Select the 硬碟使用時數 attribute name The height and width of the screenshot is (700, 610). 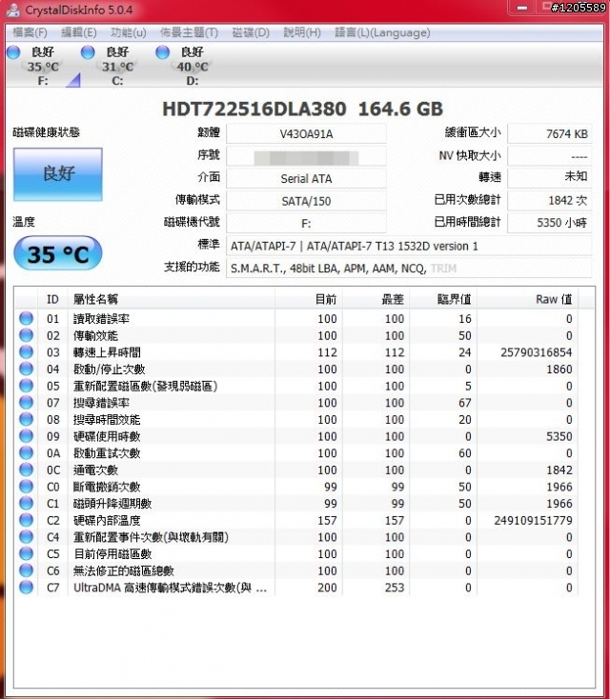(x=107, y=436)
